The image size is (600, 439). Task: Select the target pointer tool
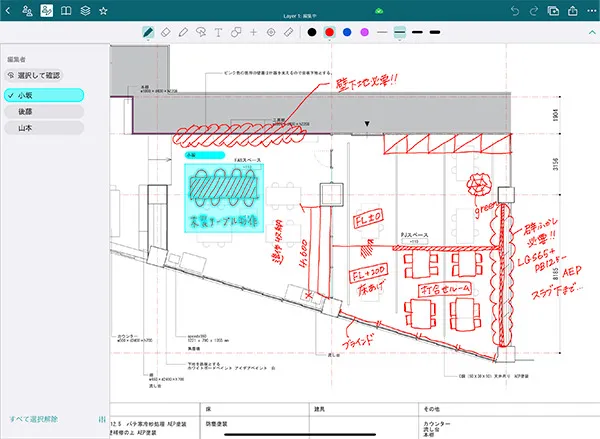pyautogui.click(x=271, y=33)
